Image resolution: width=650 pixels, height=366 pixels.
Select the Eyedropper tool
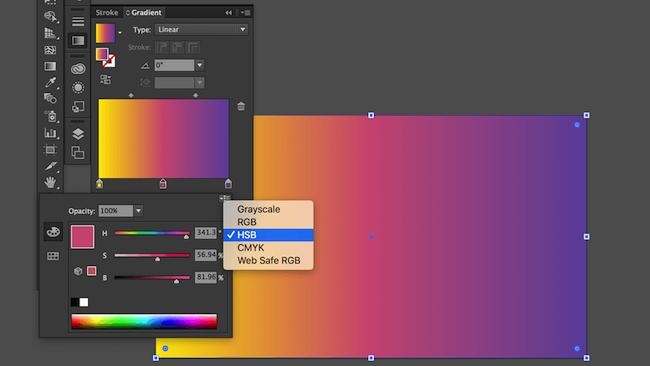point(51,82)
